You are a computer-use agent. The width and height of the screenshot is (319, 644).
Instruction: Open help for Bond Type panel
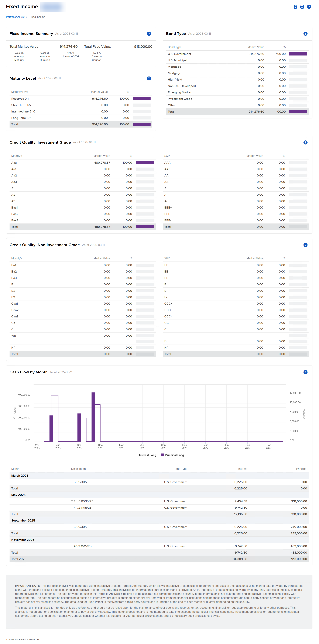coord(305,34)
